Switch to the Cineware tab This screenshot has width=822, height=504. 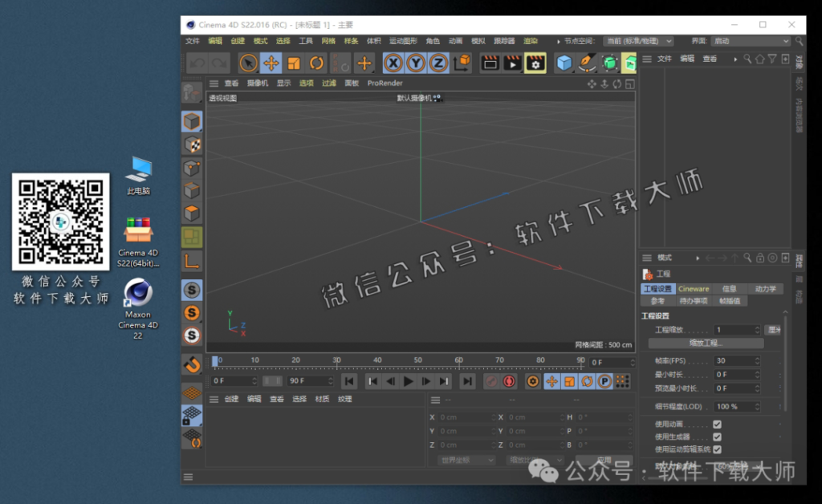[693, 288]
